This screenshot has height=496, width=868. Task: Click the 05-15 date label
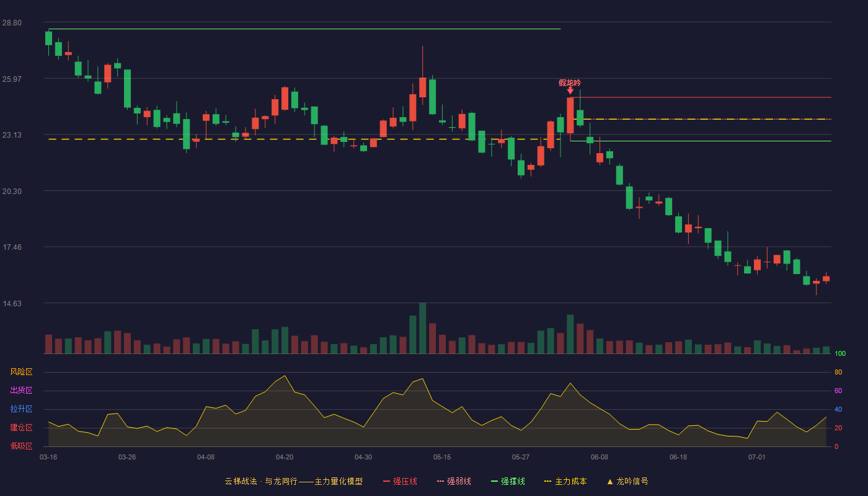click(x=442, y=457)
